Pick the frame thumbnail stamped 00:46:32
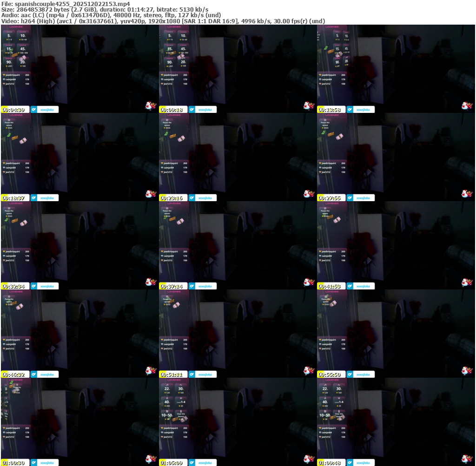Screen dimensions: 476x466 point(79,334)
